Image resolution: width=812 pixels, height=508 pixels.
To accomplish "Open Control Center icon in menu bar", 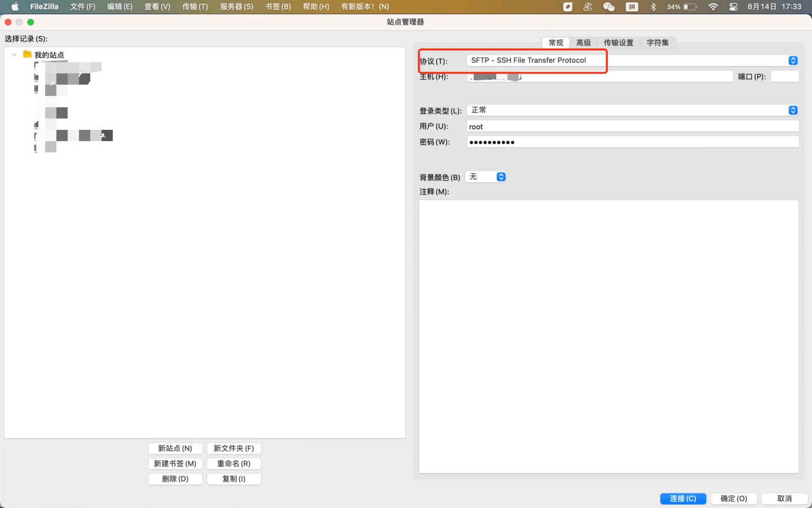I will point(734,7).
